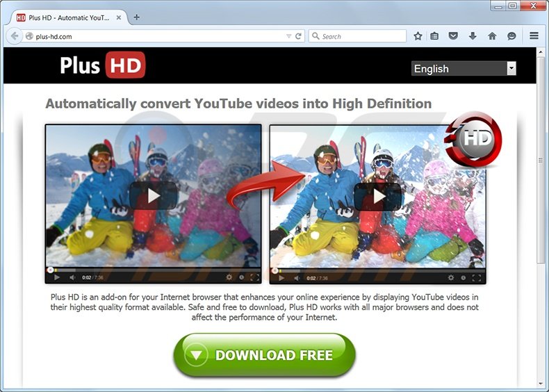Image resolution: width=549 pixels, height=392 pixels.
Task: Click the site identity globe icon
Action: pos(29,36)
